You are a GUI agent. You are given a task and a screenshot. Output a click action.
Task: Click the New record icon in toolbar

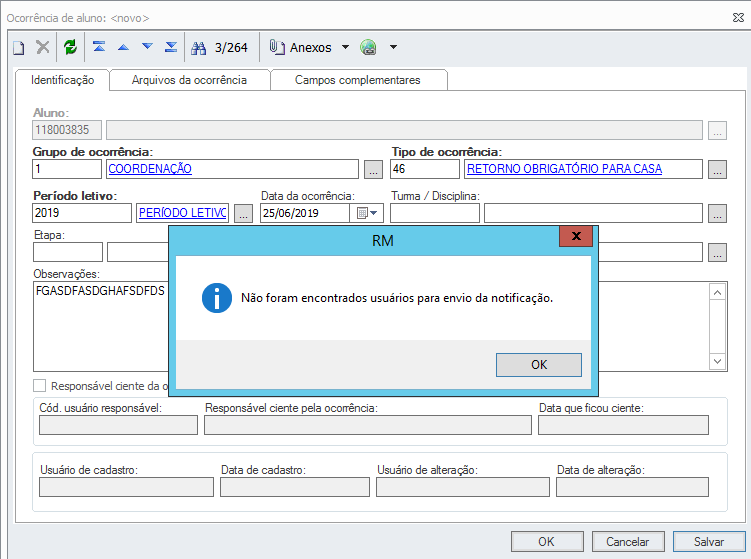(x=19, y=48)
